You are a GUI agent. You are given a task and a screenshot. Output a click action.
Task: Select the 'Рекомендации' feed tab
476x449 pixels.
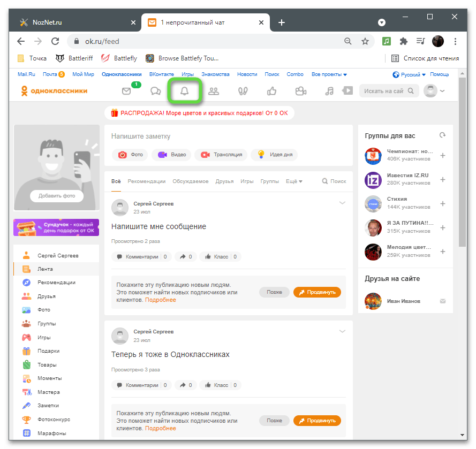coord(147,181)
